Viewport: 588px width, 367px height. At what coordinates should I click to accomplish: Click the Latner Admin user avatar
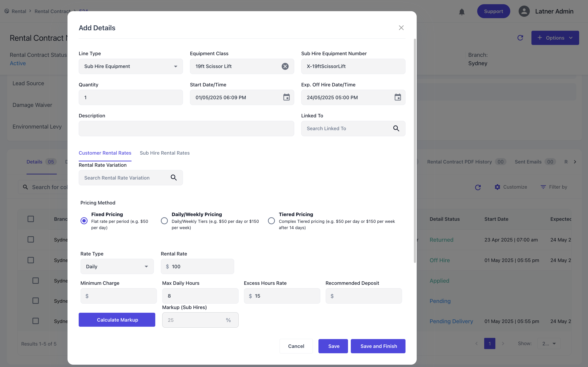click(524, 11)
